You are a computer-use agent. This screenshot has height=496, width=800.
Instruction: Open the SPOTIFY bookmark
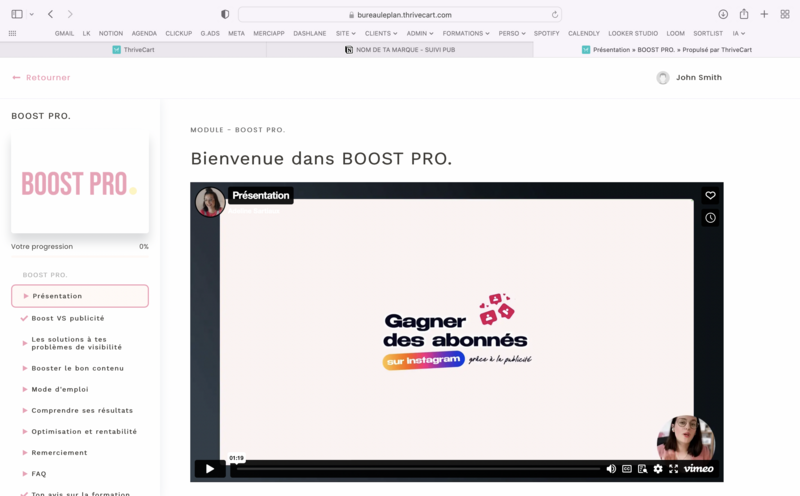pyautogui.click(x=546, y=33)
